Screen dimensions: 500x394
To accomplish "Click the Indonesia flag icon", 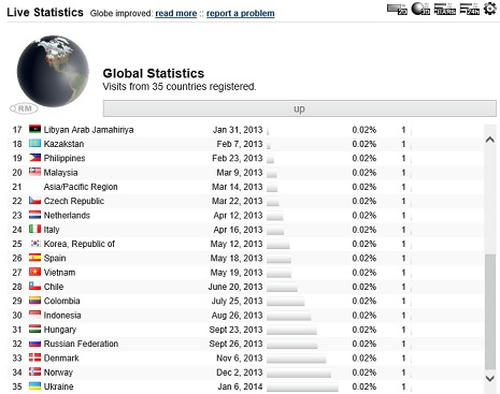I will pos(35,315).
